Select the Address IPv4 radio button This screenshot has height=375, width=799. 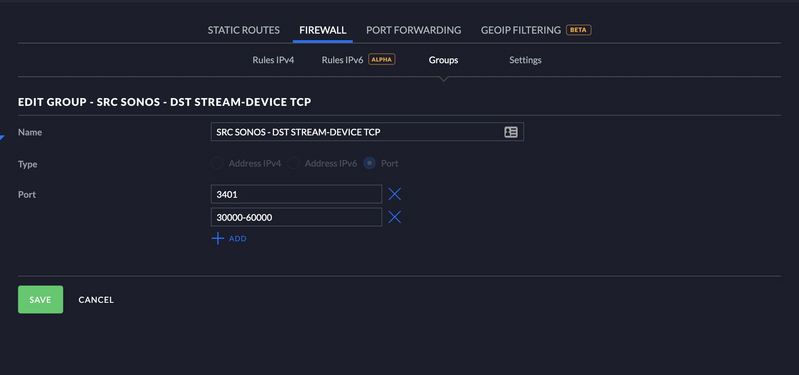pyautogui.click(x=217, y=164)
